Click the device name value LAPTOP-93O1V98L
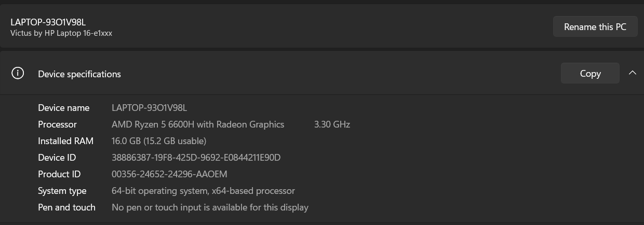The height and width of the screenshot is (225, 644). click(149, 108)
